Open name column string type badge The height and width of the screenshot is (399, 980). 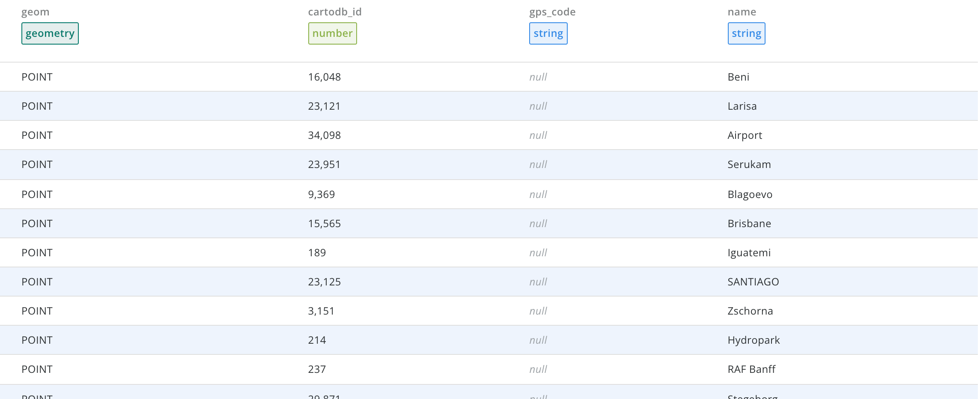pos(746,33)
